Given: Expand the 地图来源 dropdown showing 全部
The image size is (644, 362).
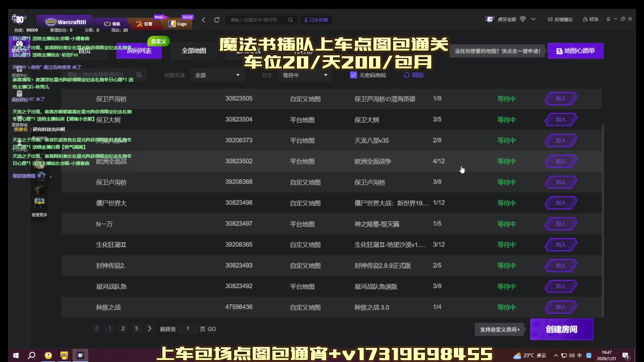Looking at the screenshot, I should pos(217,75).
